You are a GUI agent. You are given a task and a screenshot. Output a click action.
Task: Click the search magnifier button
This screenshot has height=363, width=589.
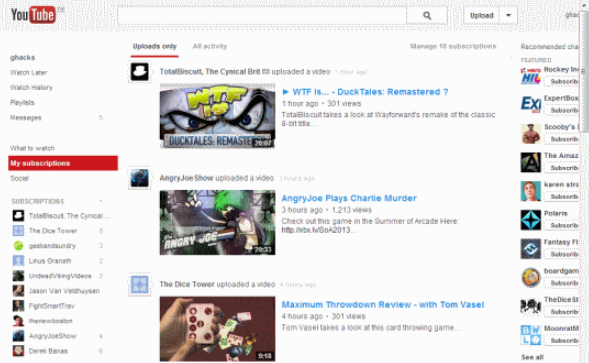(427, 15)
